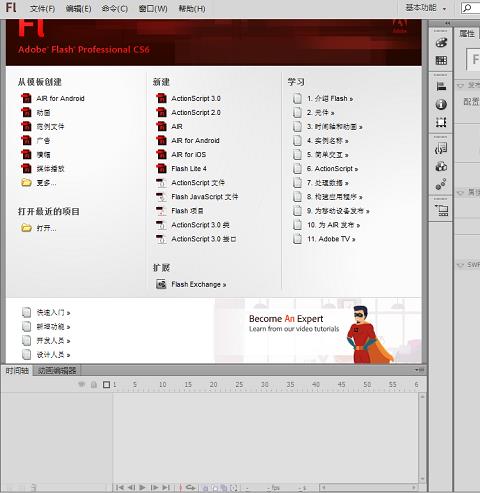Switch to the 时间轴 tab
This screenshot has height=493, width=480.
click(x=17, y=370)
